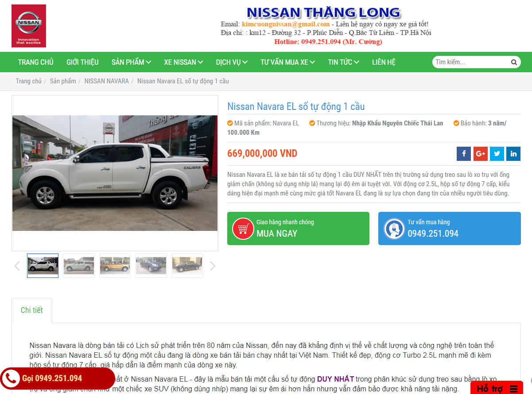The image size is (532, 394).
Task: Open the LIÊN HỆ menu item
Action: (384, 62)
